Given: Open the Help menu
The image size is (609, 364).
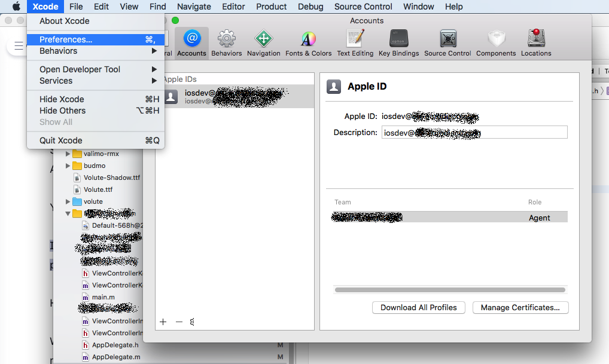Looking at the screenshot, I should (x=453, y=7).
